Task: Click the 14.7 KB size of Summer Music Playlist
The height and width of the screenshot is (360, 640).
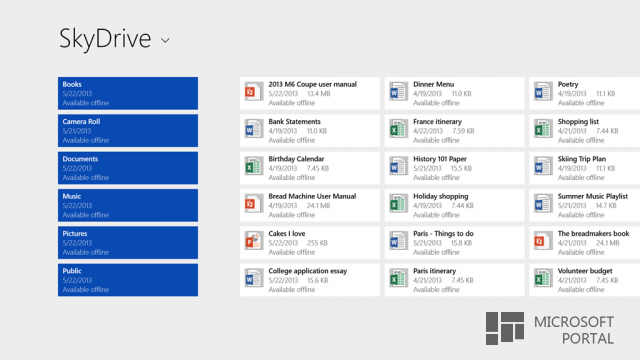Action: 606,206
